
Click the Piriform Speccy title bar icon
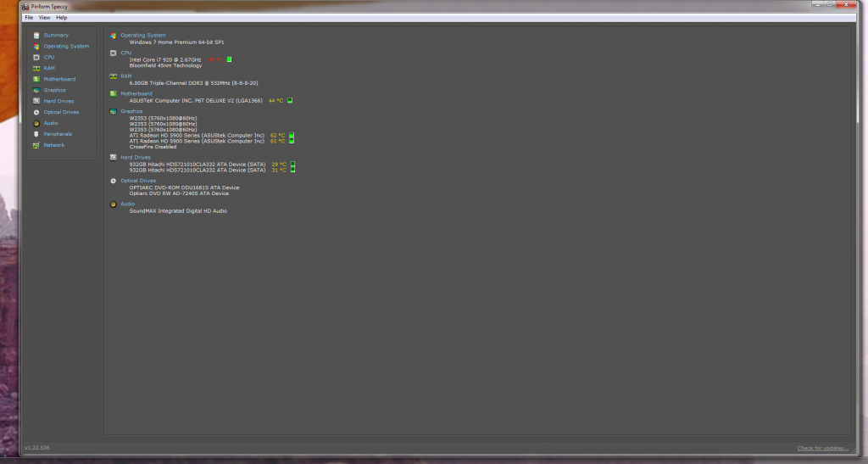[x=25, y=7]
